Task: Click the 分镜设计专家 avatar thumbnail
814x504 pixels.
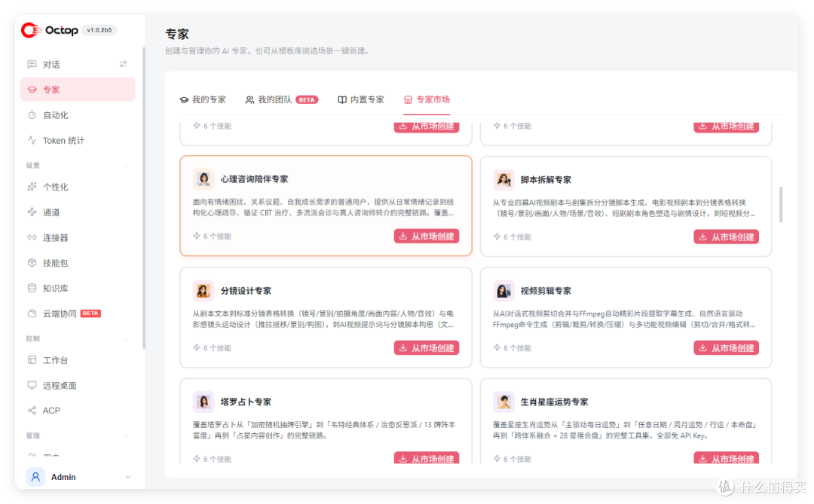Action: pos(203,291)
